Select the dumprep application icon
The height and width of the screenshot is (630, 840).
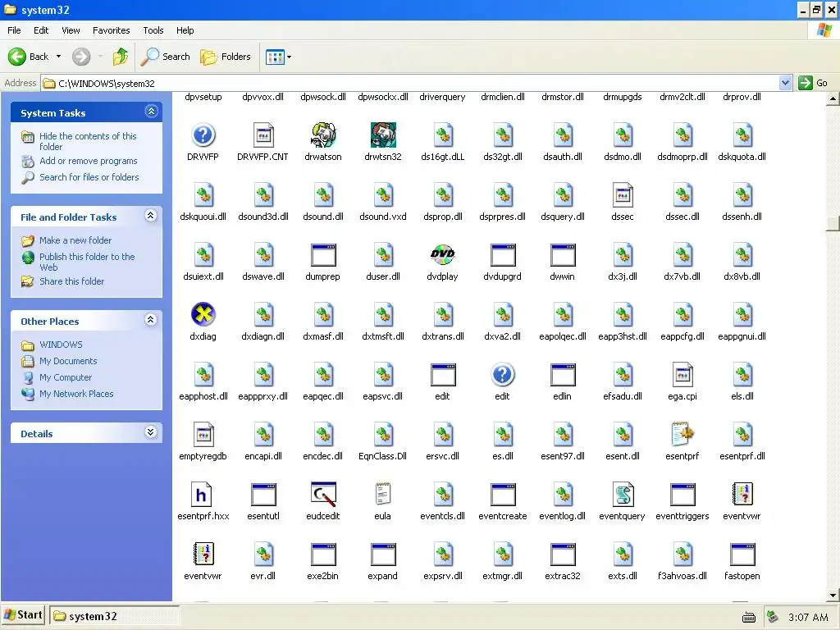click(323, 255)
